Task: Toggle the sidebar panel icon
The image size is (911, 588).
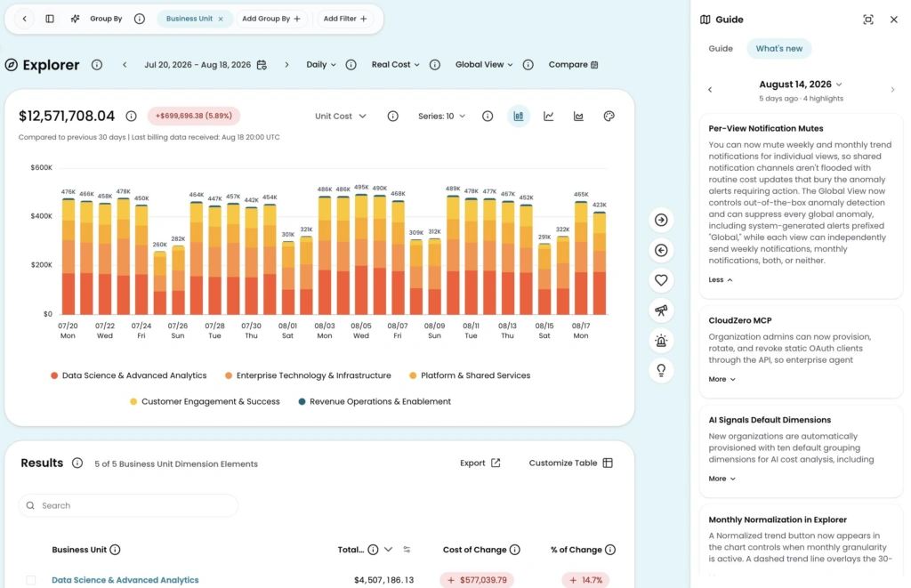Action: [x=50, y=19]
